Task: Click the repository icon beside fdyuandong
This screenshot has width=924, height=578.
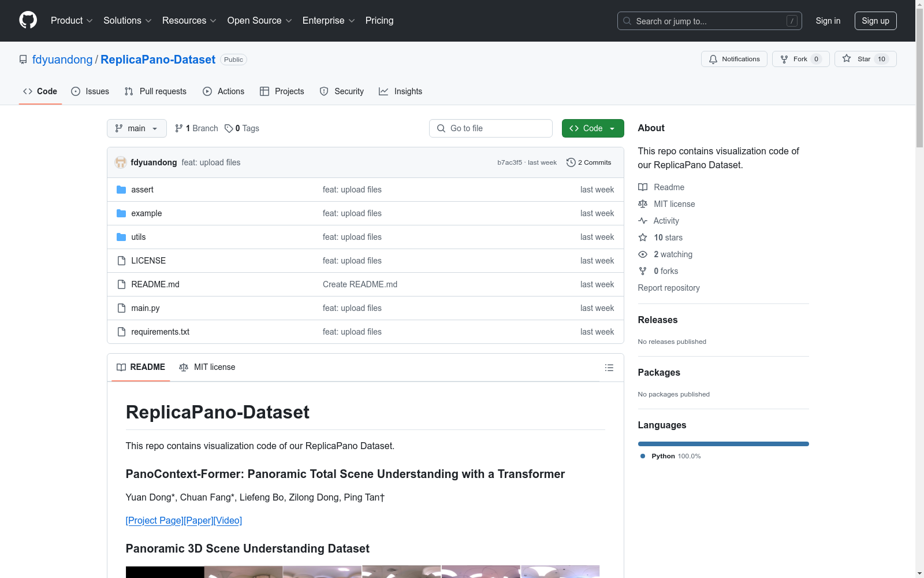Action: click(x=23, y=60)
